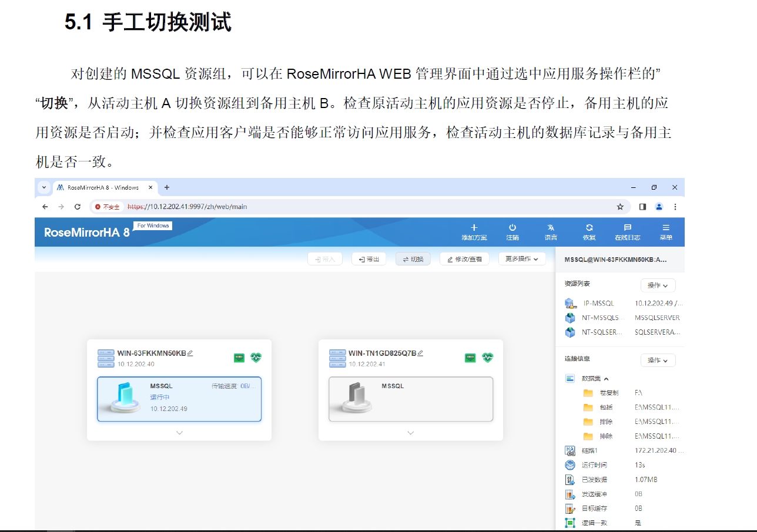Select the standby MSSQL card on WIN-TN1GD825Q7B
Screen dimensions: 757x532
pos(411,399)
